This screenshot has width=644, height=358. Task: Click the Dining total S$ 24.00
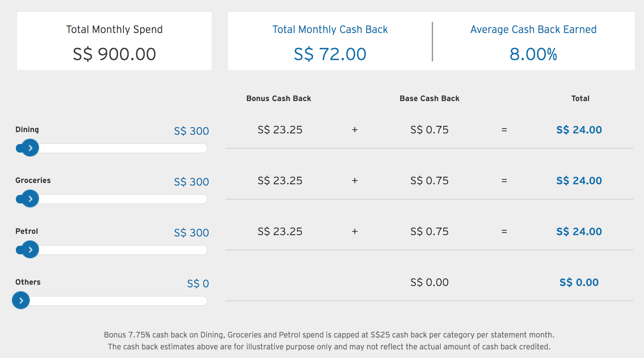(x=579, y=130)
